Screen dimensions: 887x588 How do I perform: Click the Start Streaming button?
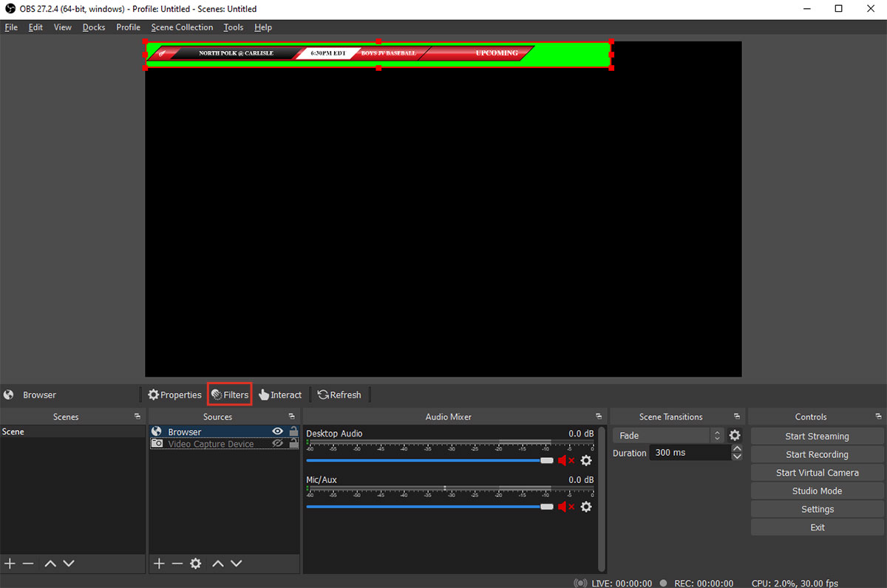point(817,436)
